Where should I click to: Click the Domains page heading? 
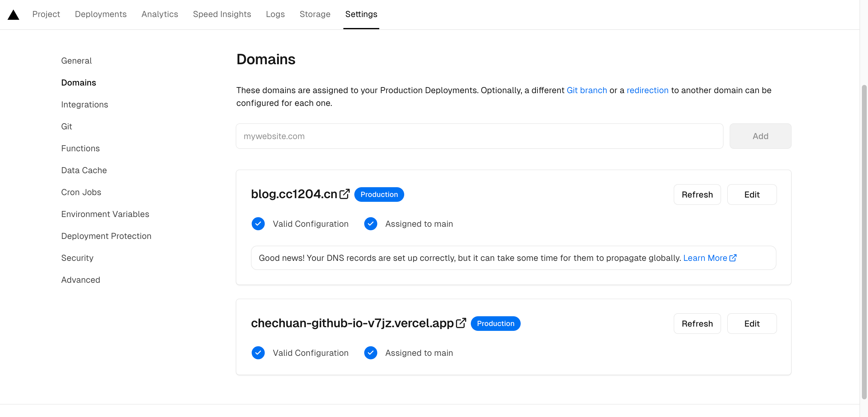pyautogui.click(x=266, y=59)
